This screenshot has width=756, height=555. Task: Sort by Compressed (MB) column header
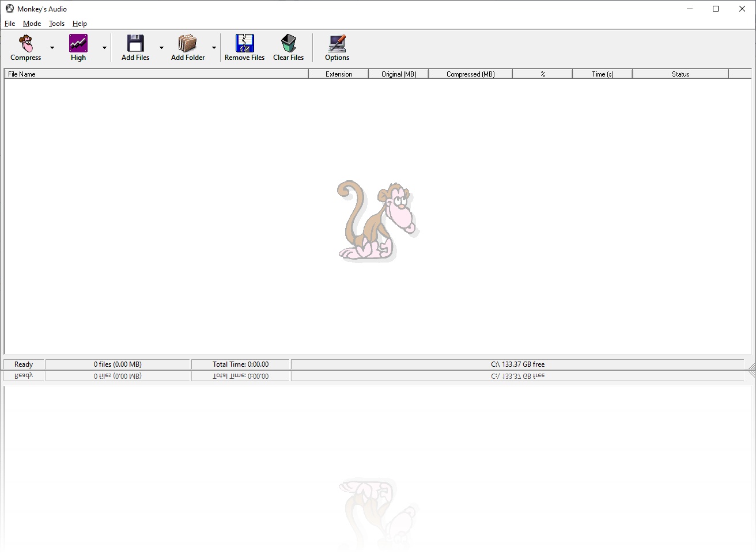point(470,74)
